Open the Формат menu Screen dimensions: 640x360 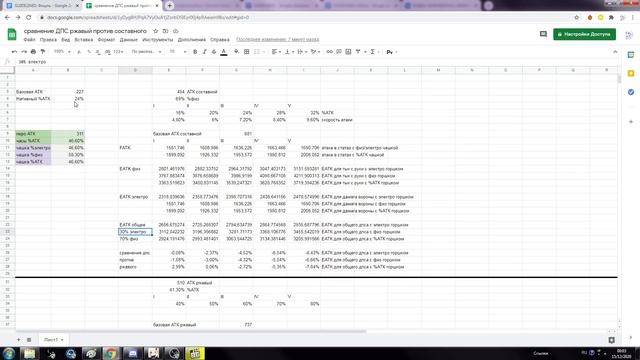point(106,40)
